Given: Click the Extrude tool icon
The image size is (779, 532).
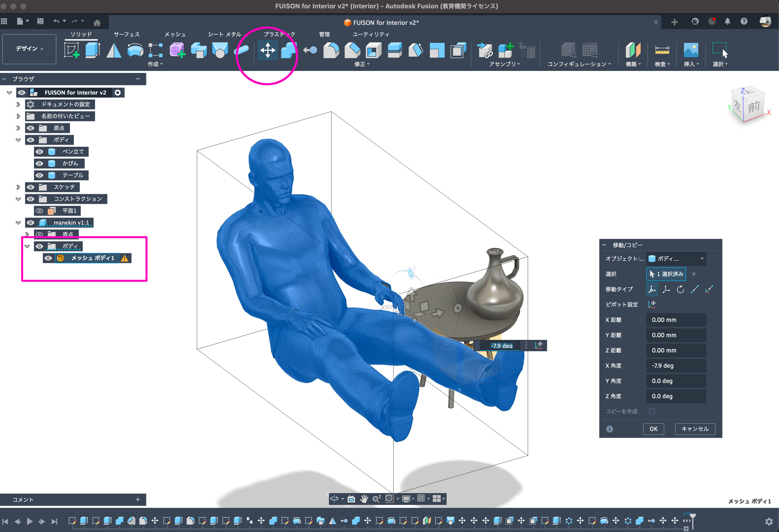Looking at the screenshot, I should click(93, 50).
